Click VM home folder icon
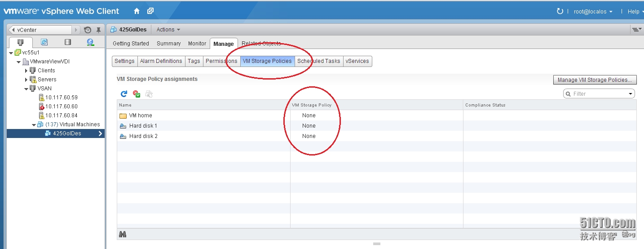 point(123,116)
